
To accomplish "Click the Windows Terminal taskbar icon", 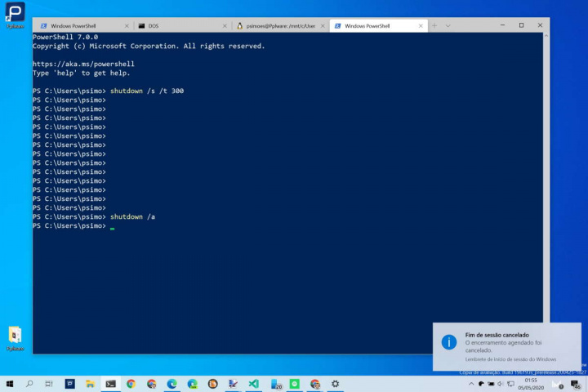I will click(x=110, y=383).
